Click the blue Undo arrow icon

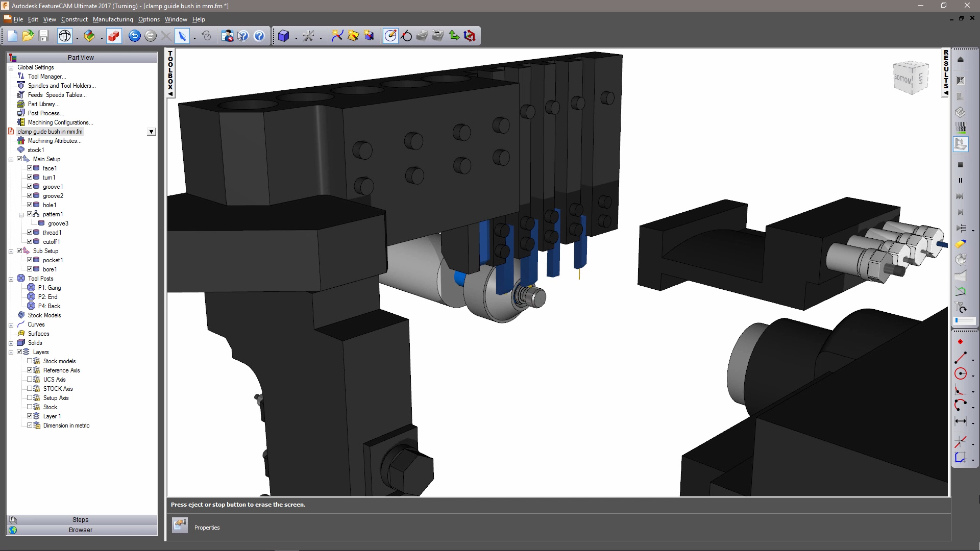click(x=134, y=36)
